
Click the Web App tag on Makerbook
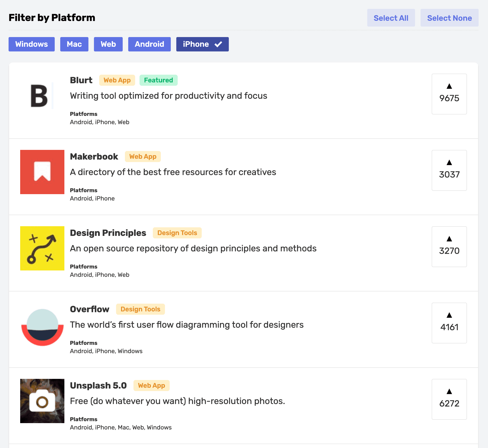click(x=143, y=157)
